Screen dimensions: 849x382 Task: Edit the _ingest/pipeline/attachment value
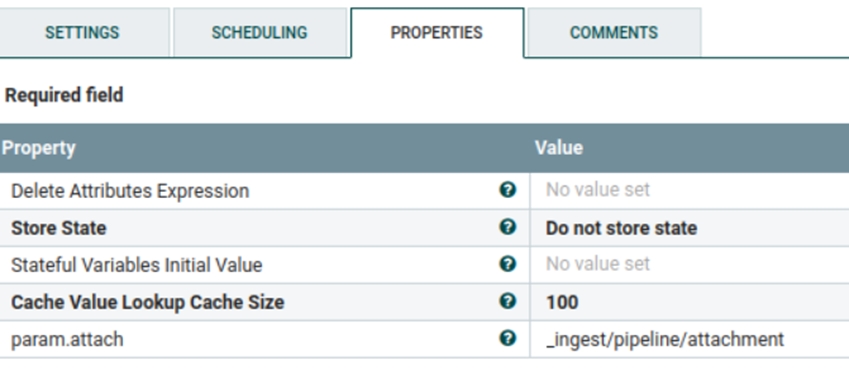(689, 339)
